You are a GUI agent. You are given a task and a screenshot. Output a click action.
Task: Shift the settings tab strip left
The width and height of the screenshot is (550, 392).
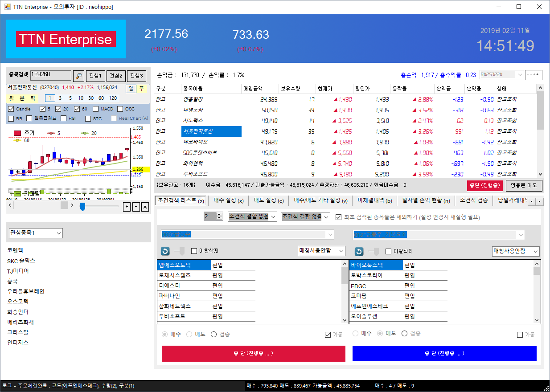coord(532,202)
